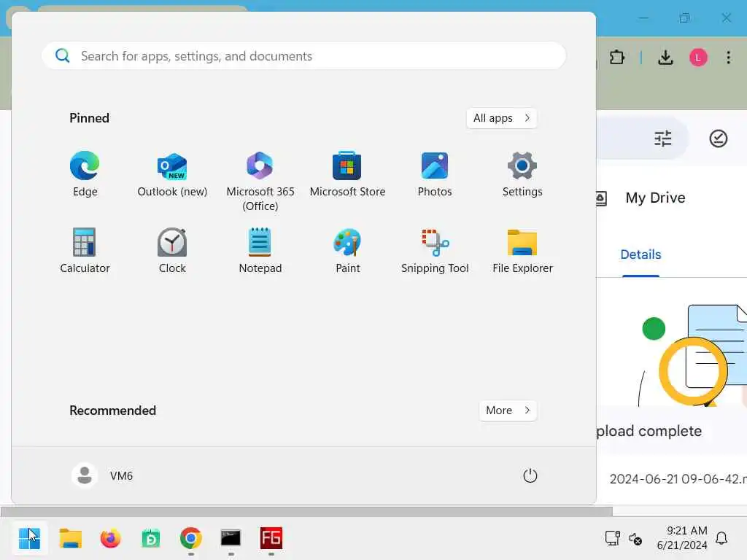Show More recommended items
This screenshot has height=560, width=747.
coord(508,411)
